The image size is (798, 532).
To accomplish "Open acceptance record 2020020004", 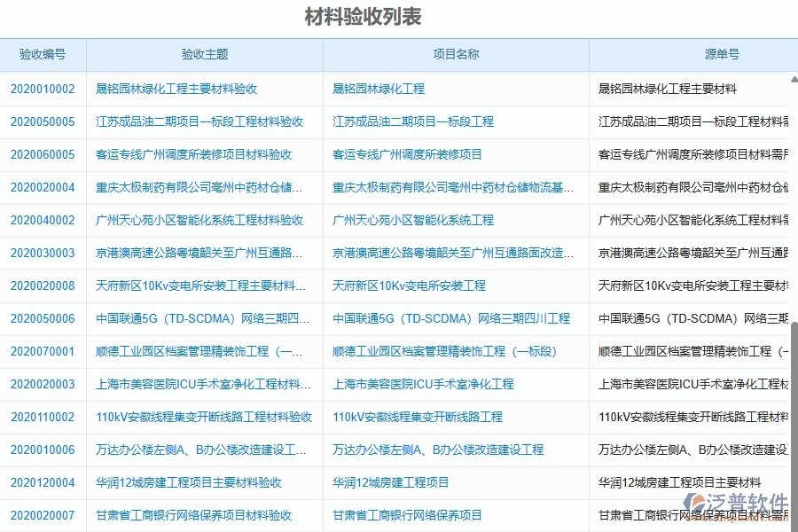I will point(42,188).
